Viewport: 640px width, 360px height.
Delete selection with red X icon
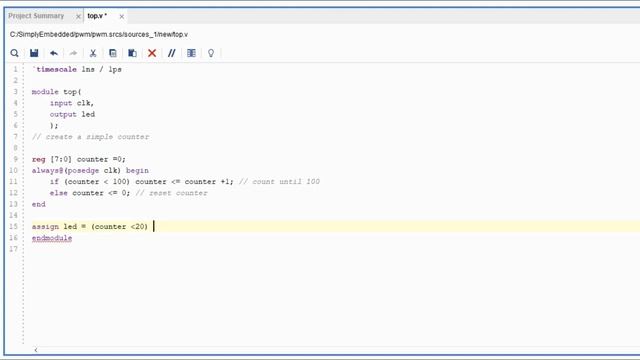(152, 53)
